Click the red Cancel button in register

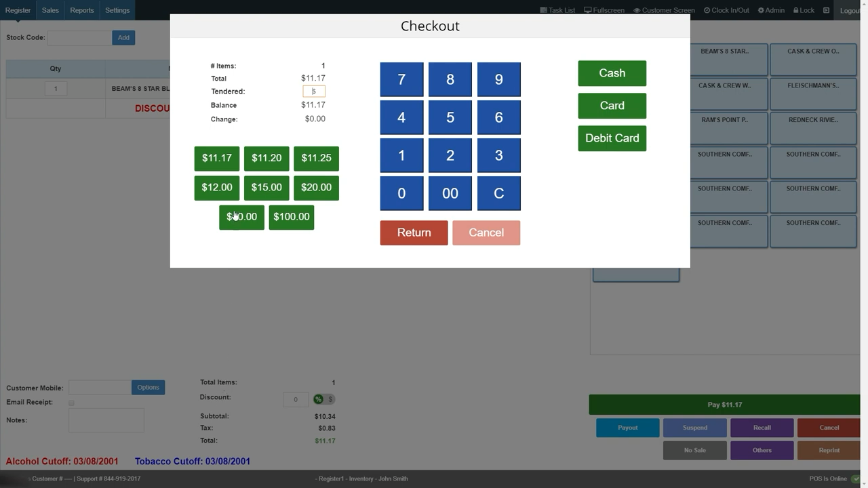pyautogui.click(x=829, y=428)
